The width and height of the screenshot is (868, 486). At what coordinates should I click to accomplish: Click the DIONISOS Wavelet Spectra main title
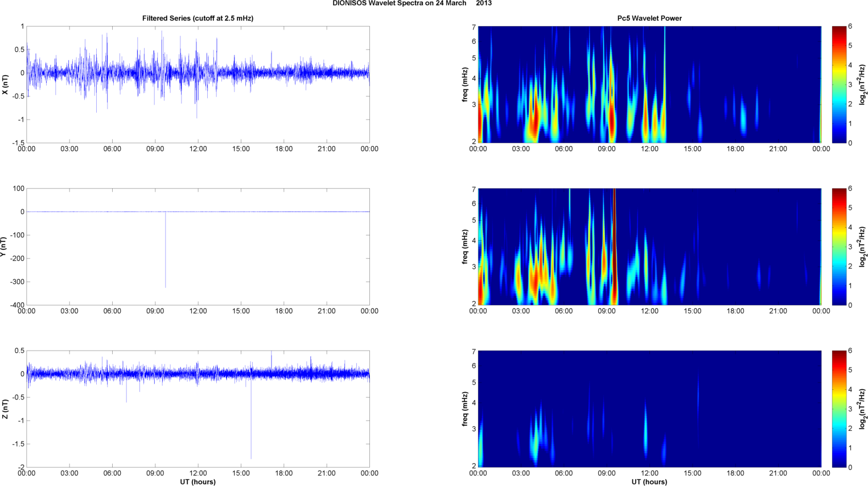412,3
